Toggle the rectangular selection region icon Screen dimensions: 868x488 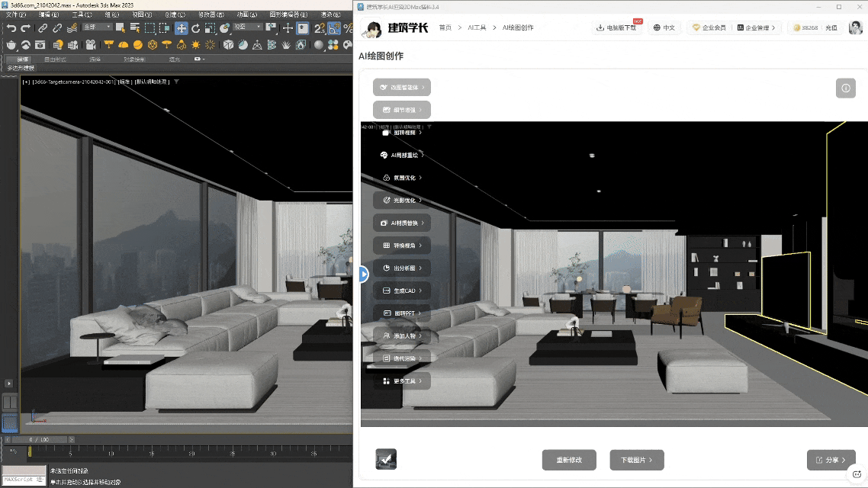click(x=149, y=27)
